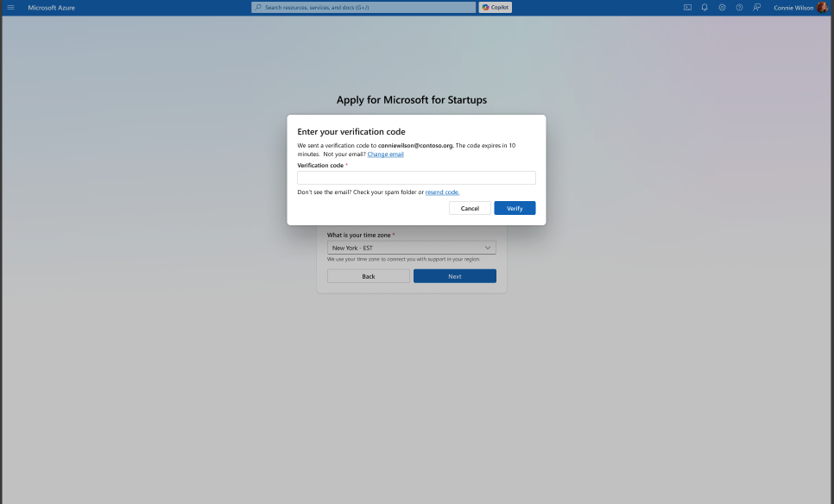Click the 'Enter your verification code' heading
Image resolution: width=834 pixels, height=504 pixels.
click(x=351, y=132)
